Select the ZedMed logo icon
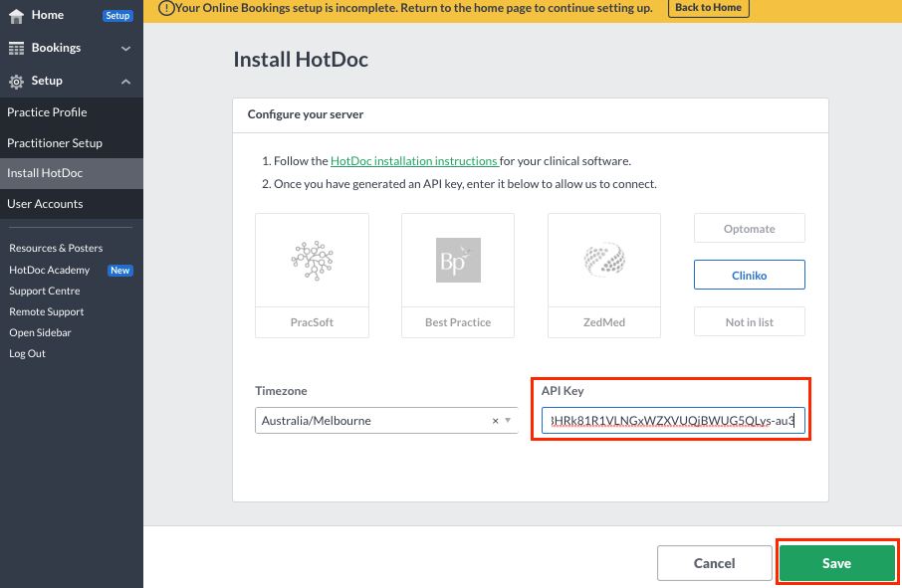Screen dimensions: 902x588 pyautogui.click(x=604, y=260)
